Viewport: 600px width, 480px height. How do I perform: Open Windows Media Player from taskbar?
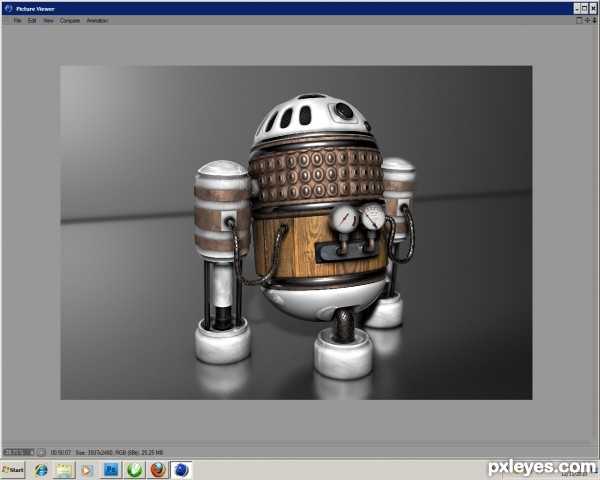tap(87, 470)
